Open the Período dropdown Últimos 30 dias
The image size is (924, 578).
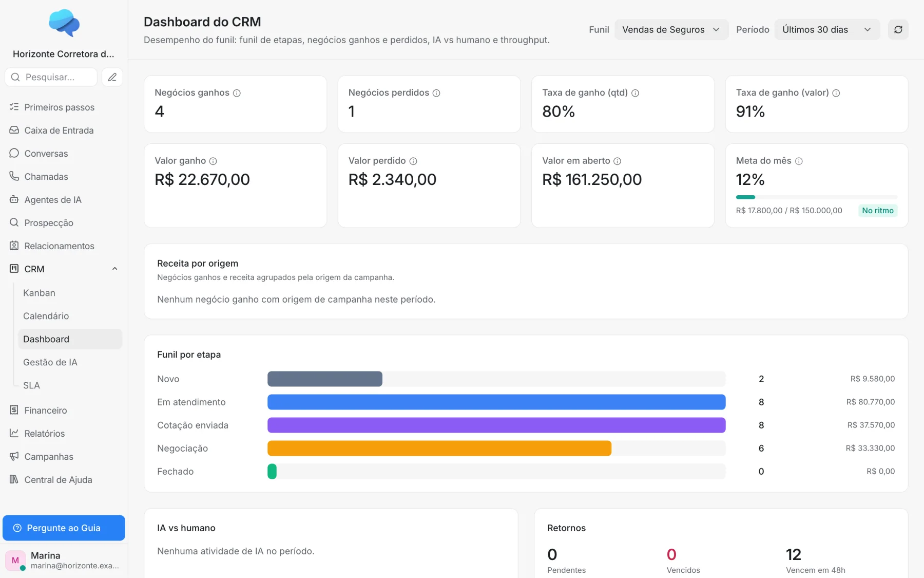[827, 30]
